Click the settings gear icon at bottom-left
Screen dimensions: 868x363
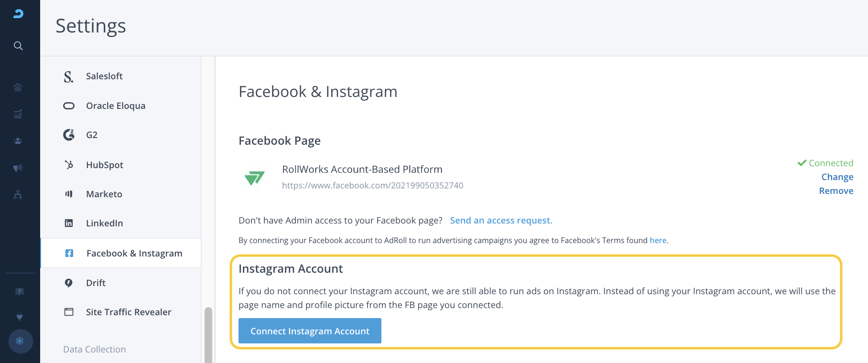pyautogui.click(x=20, y=341)
